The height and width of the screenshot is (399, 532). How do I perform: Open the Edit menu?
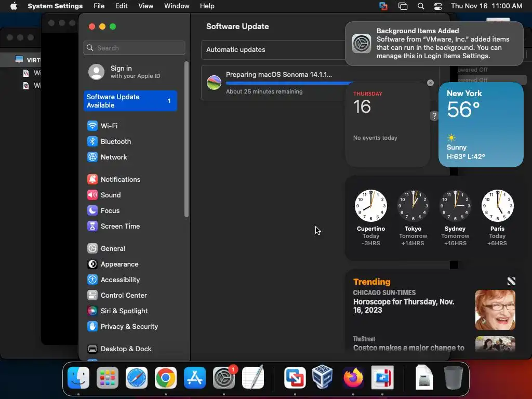(x=121, y=6)
